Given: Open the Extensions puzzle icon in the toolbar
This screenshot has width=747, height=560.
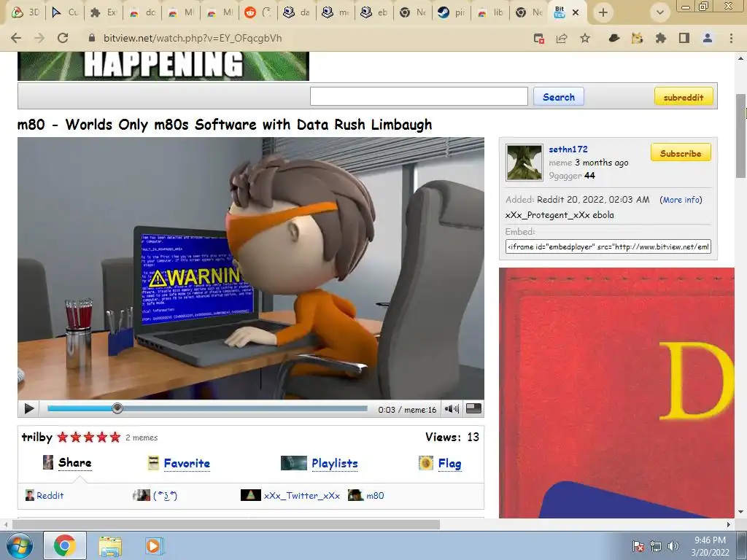Looking at the screenshot, I should pyautogui.click(x=660, y=39).
